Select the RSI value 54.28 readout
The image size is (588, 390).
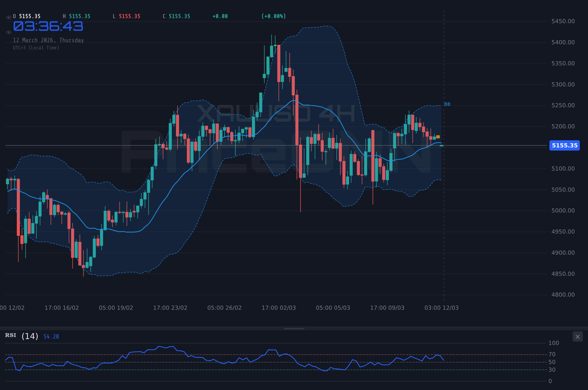(51, 336)
